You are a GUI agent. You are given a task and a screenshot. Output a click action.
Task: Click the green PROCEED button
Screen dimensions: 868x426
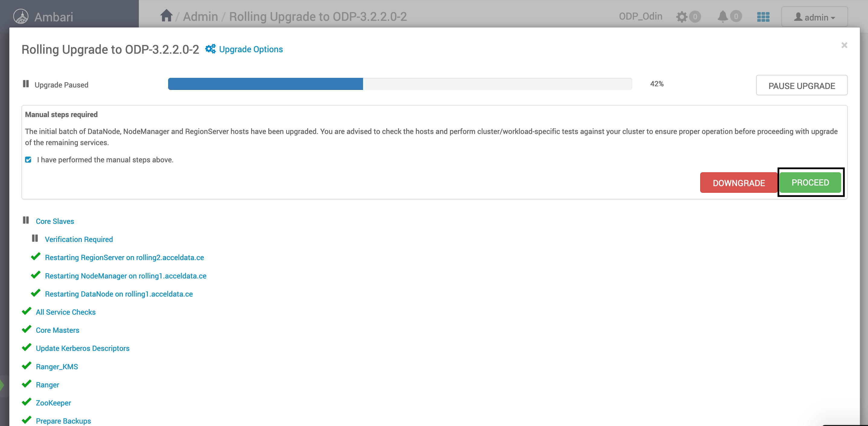point(810,183)
